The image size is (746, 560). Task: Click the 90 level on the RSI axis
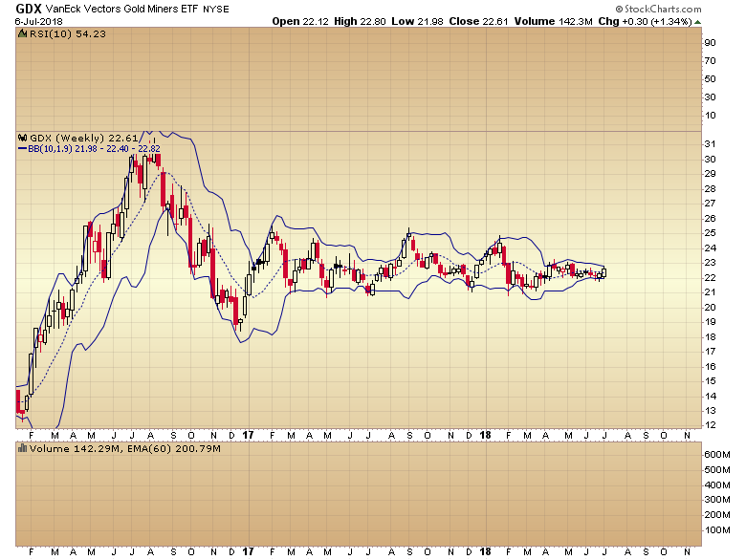coord(711,43)
